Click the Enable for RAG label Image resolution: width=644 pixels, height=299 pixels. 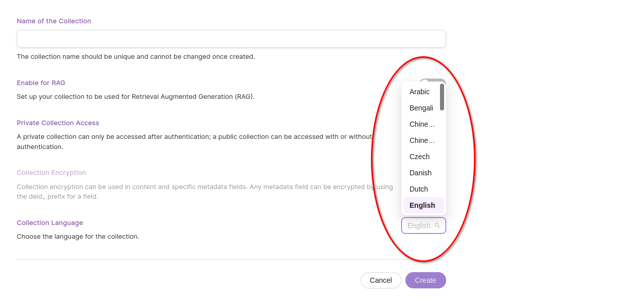pyautogui.click(x=41, y=83)
